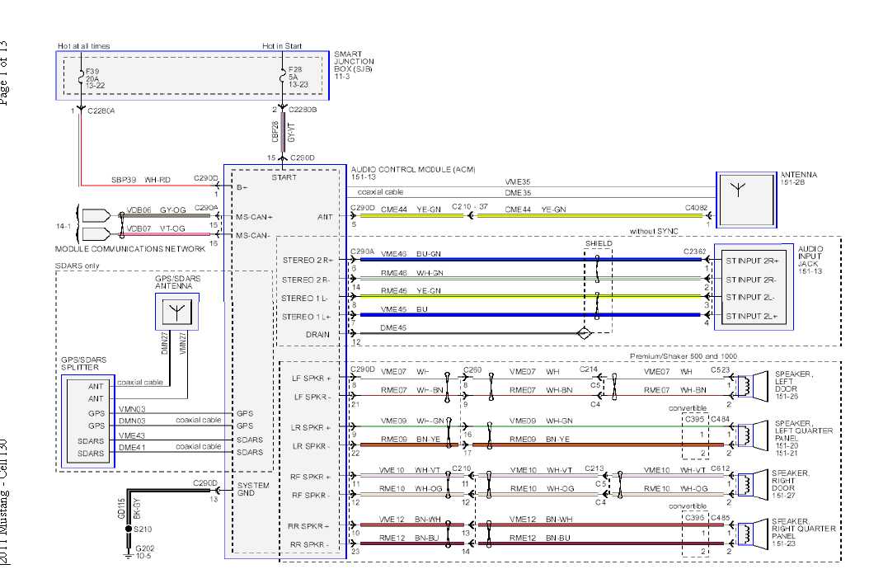Click the 'C396' convertible connector label
888x588 pixels.
694,517
